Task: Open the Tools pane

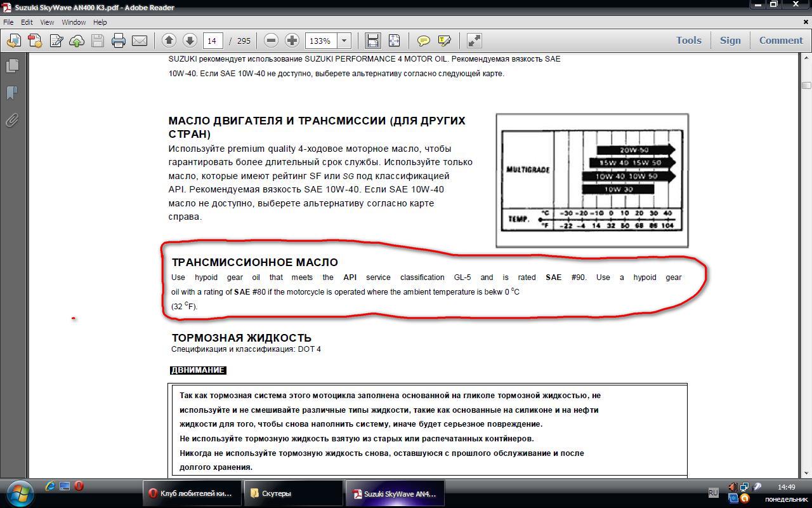Action: tap(688, 40)
